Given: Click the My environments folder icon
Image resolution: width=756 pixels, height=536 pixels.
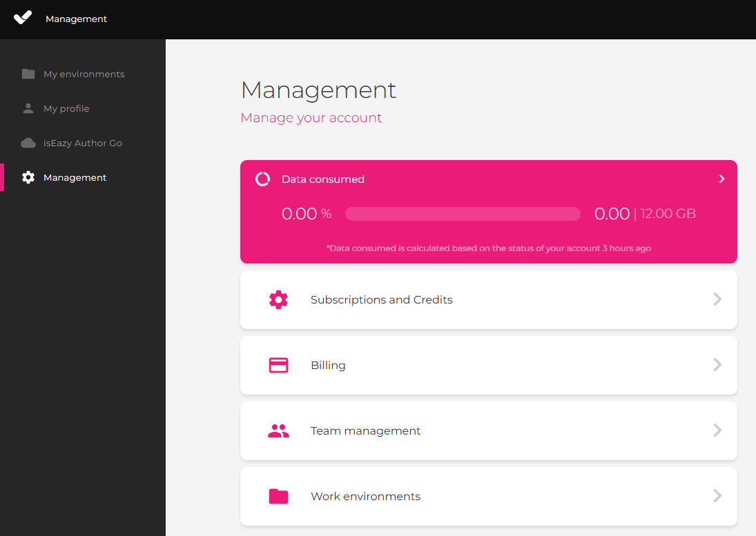Looking at the screenshot, I should point(28,74).
